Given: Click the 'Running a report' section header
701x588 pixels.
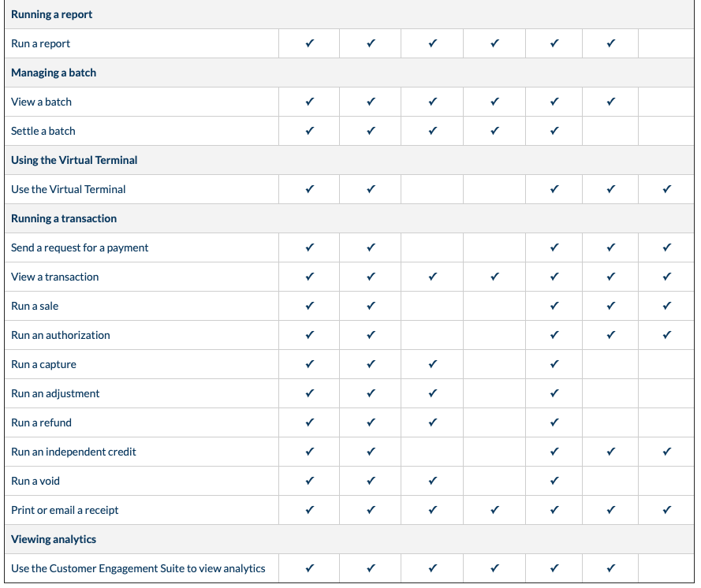Looking at the screenshot, I should coord(52,15).
